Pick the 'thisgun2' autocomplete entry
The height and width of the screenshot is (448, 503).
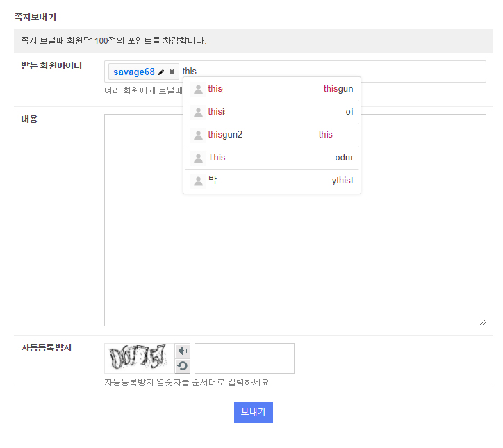pyautogui.click(x=272, y=135)
